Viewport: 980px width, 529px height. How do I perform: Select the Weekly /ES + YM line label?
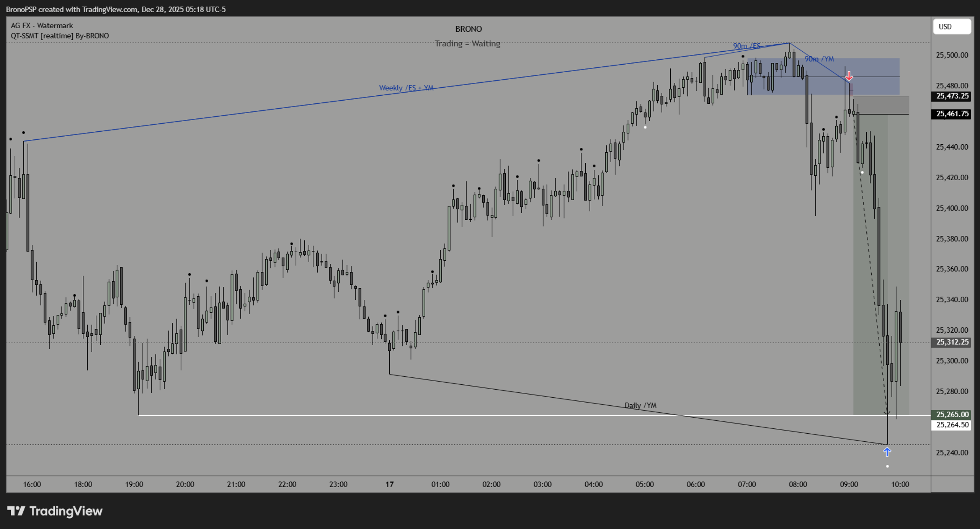click(406, 88)
